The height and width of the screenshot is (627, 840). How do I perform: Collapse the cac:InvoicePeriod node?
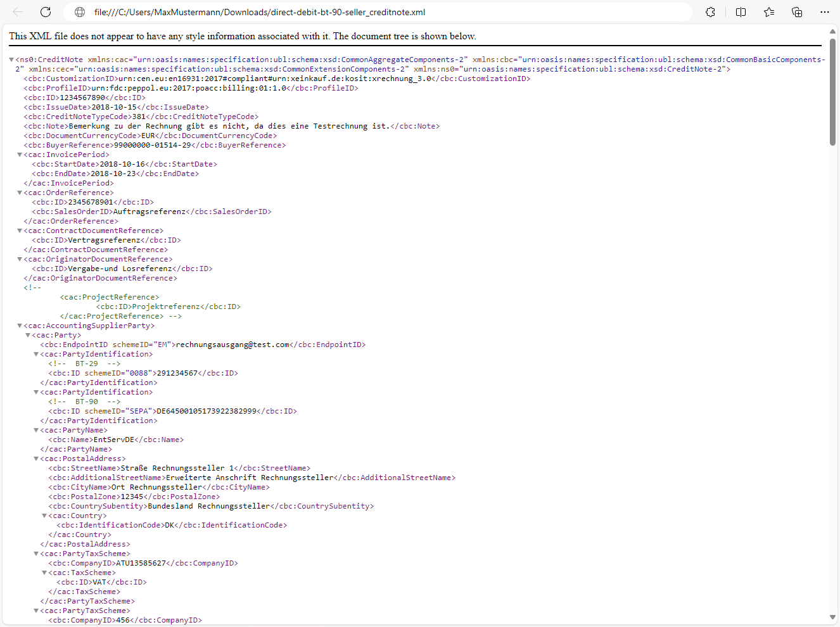(x=20, y=155)
